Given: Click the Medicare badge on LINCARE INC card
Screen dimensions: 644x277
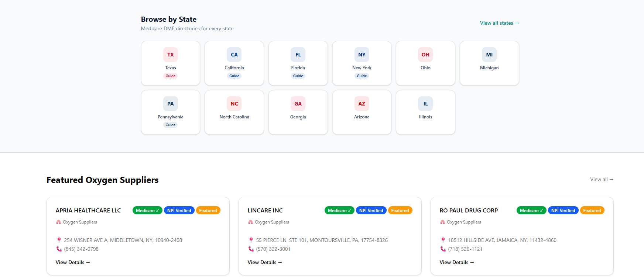Looking at the screenshot, I should point(339,210).
